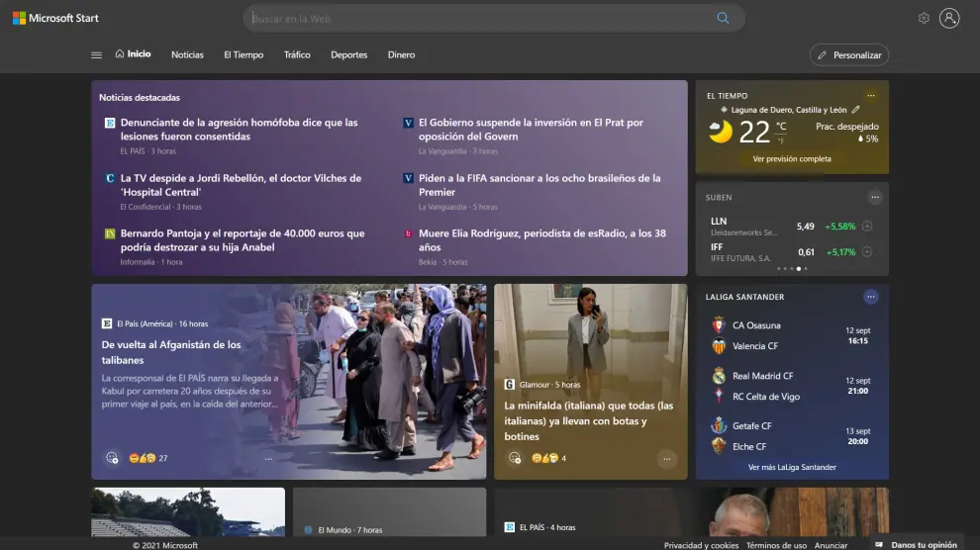Click the Microsoft Start logo
Image resolution: width=980 pixels, height=550 pixels.
[55, 18]
